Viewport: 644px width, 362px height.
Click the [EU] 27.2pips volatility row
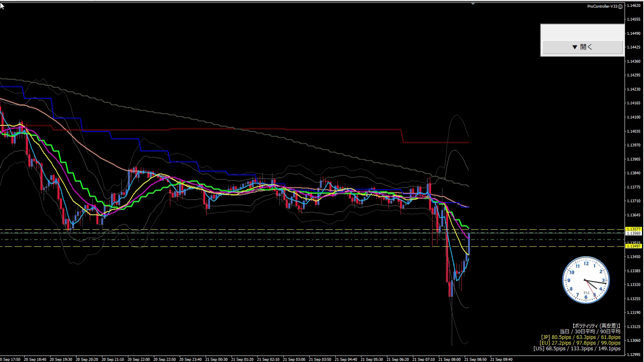pyautogui.click(x=580, y=343)
